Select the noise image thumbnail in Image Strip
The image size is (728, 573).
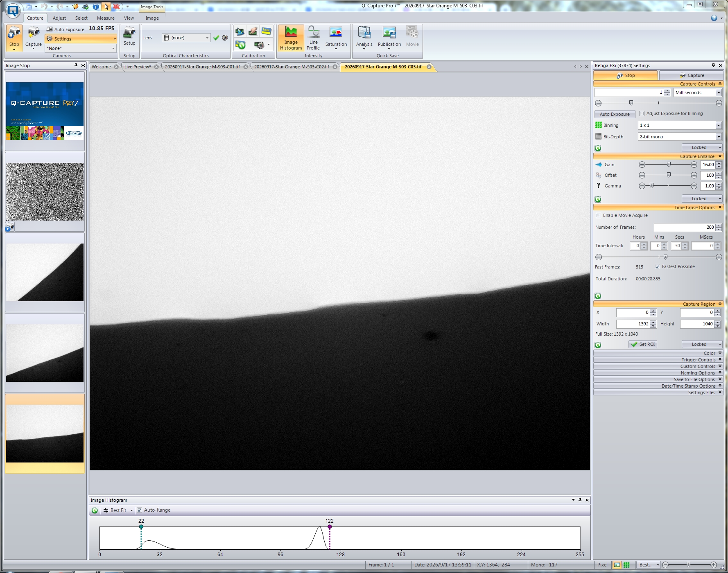tap(45, 192)
